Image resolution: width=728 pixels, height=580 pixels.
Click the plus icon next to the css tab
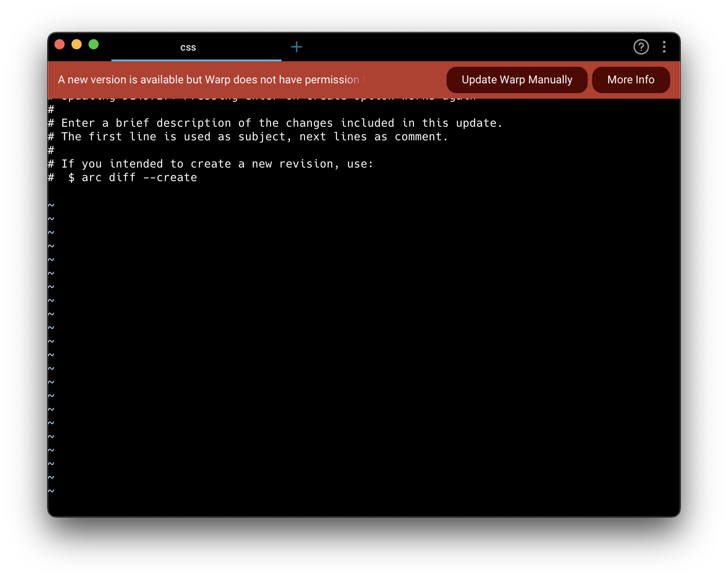(297, 47)
